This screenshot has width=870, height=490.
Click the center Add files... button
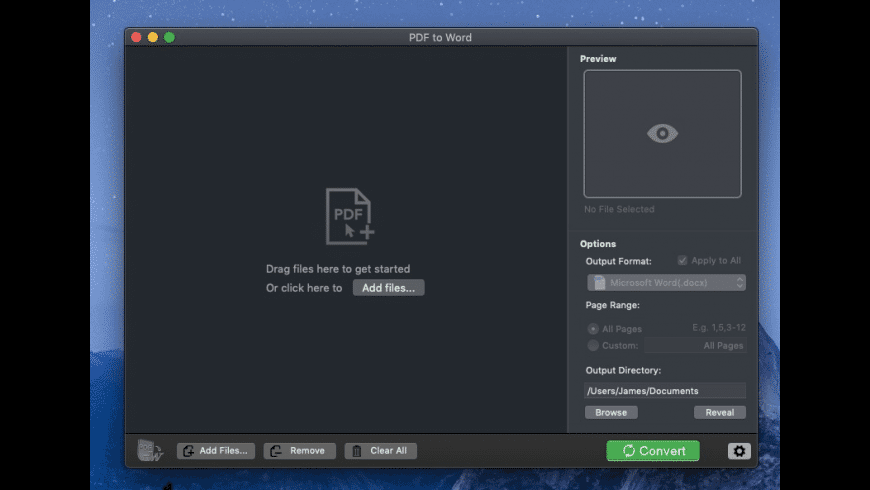[388, 287]
